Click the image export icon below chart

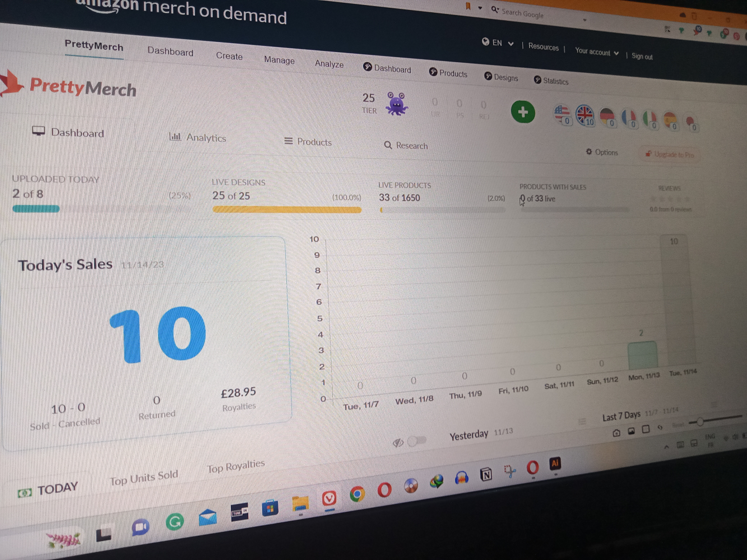(631, 431)
